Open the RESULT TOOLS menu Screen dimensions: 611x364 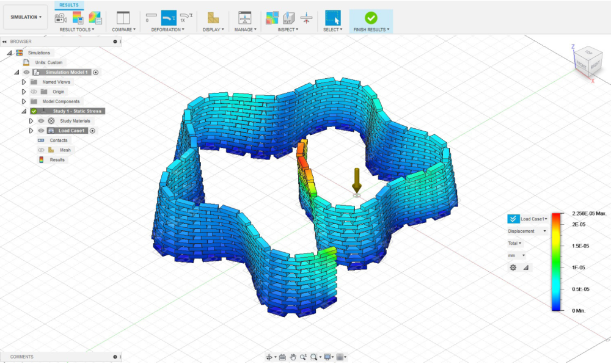(77, 29)
